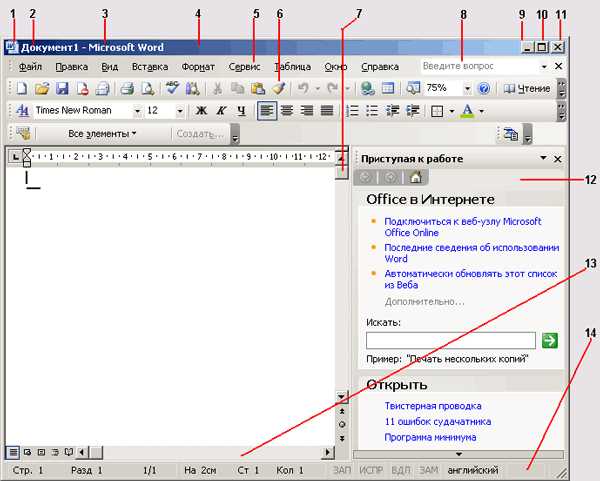The height and width of the screenshot is (481, 600).
Task: Open "Все элементы" dropdown
Action: [102, 134]
